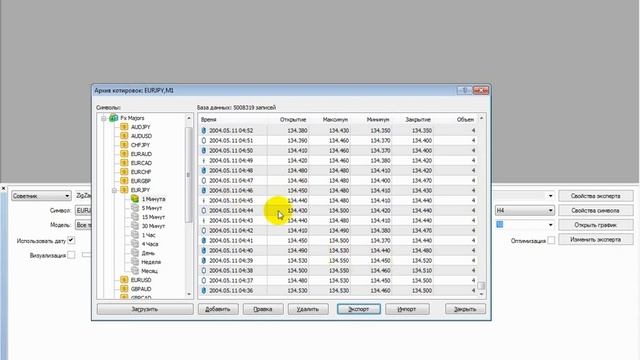This screenshot has width=640, height=360.
Task: Select 4 Часа timeframe under EURJPY
Action: coord(150,244)
